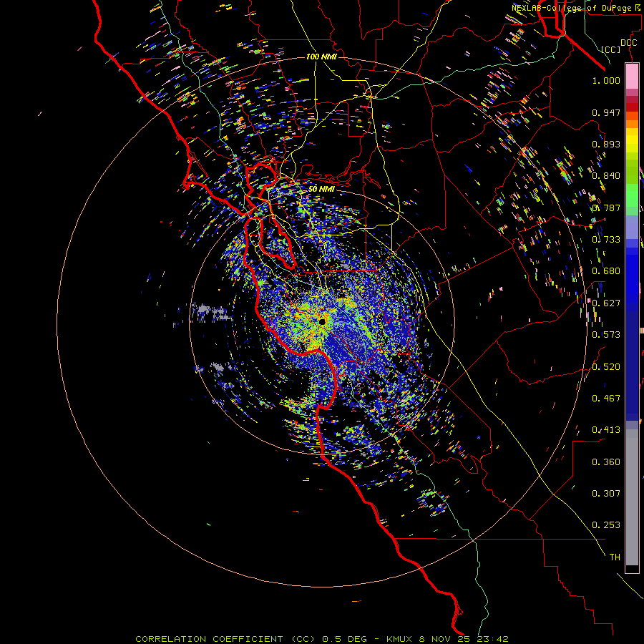
Task: Select the 1.000 value on the scale
Action: [x=606, y=80]
